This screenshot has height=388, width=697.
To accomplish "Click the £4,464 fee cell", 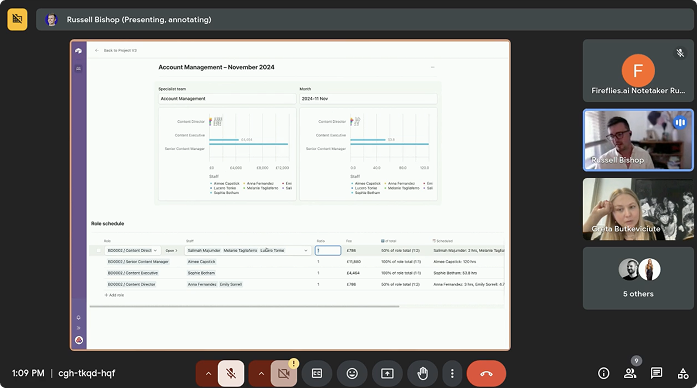I will tap(353, 273).
